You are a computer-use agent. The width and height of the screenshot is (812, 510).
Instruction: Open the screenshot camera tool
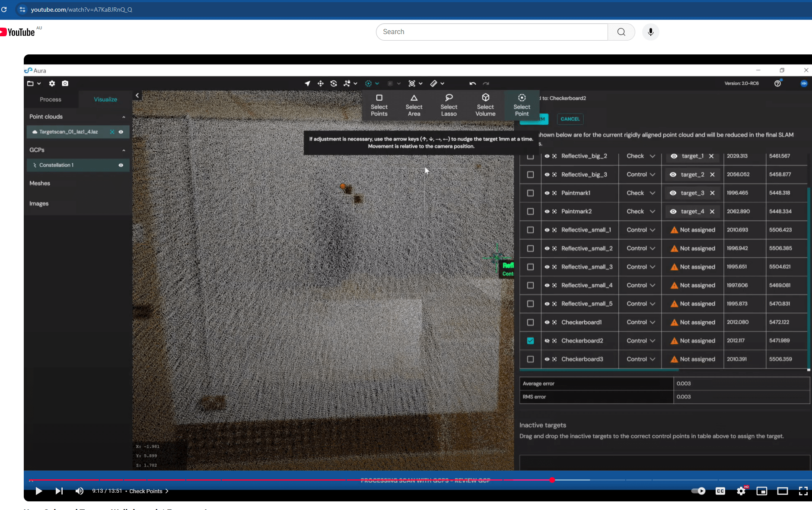[65, 83]
